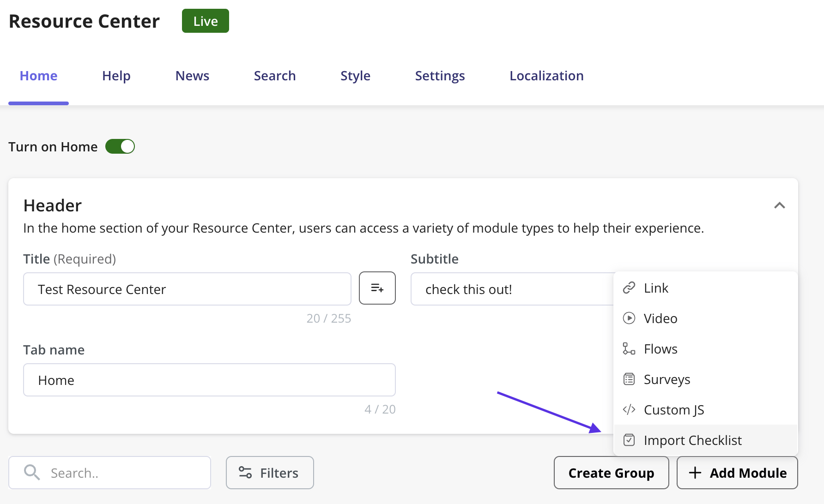Choose Import Checklist option

click(706, 440)
